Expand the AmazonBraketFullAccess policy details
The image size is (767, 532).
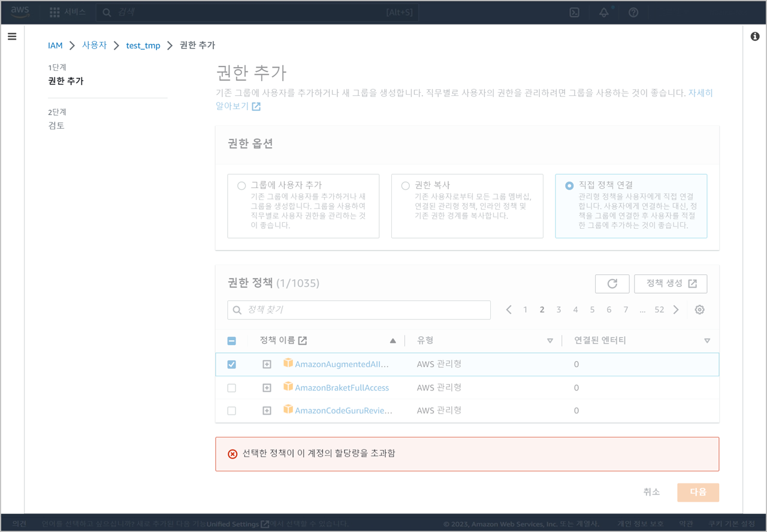[267, 388]
